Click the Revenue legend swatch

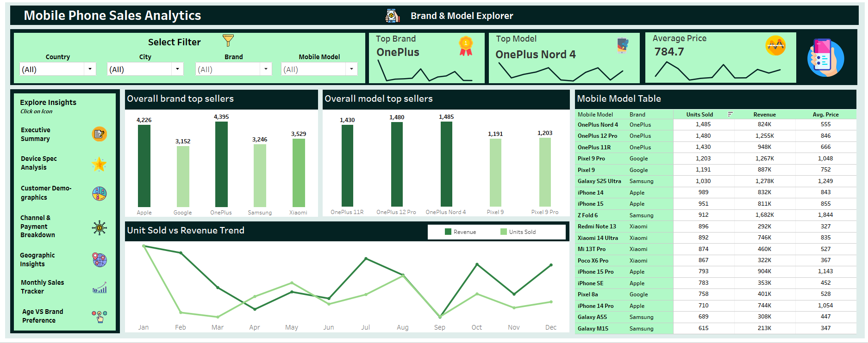(448, 232)
